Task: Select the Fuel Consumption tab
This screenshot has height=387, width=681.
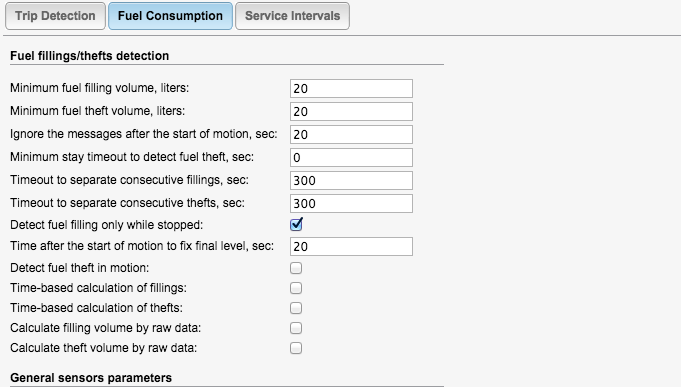Action: click(x=170, y=16)
